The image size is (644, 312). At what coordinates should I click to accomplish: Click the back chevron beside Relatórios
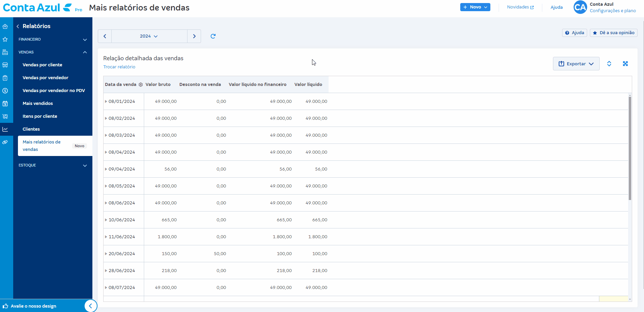(x=18, y=26)
